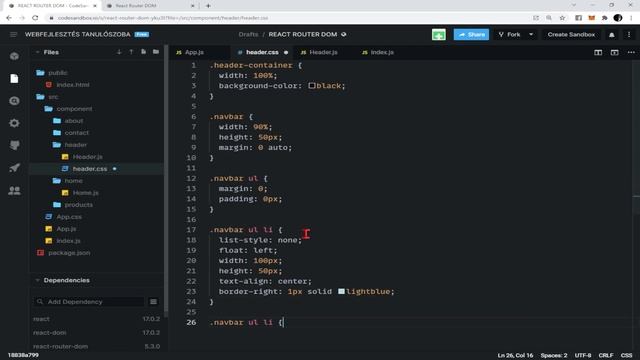Switch to the header.css editor tab
The height and width of the screenshot is (360, 640).
click(x=262, y=52)
